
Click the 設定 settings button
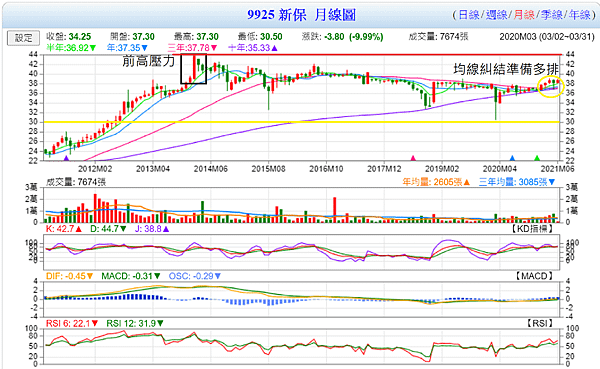click(x=23, y=38)
